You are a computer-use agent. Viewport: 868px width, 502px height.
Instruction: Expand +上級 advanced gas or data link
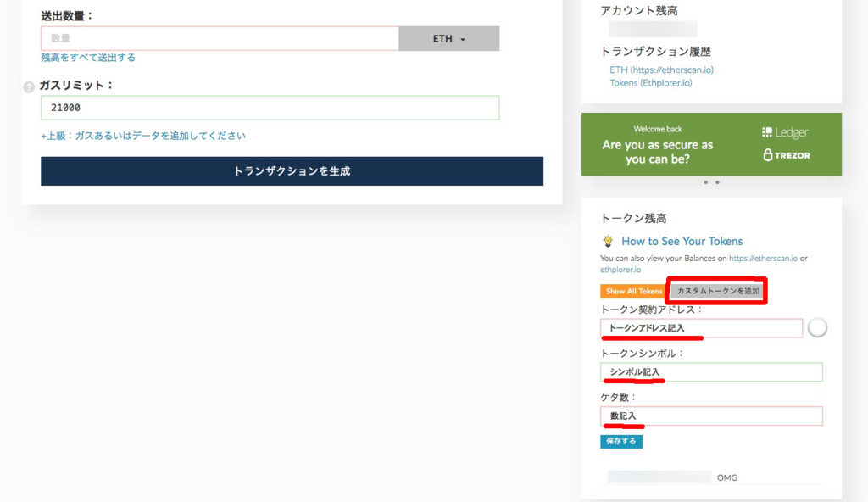pos(142,136)
